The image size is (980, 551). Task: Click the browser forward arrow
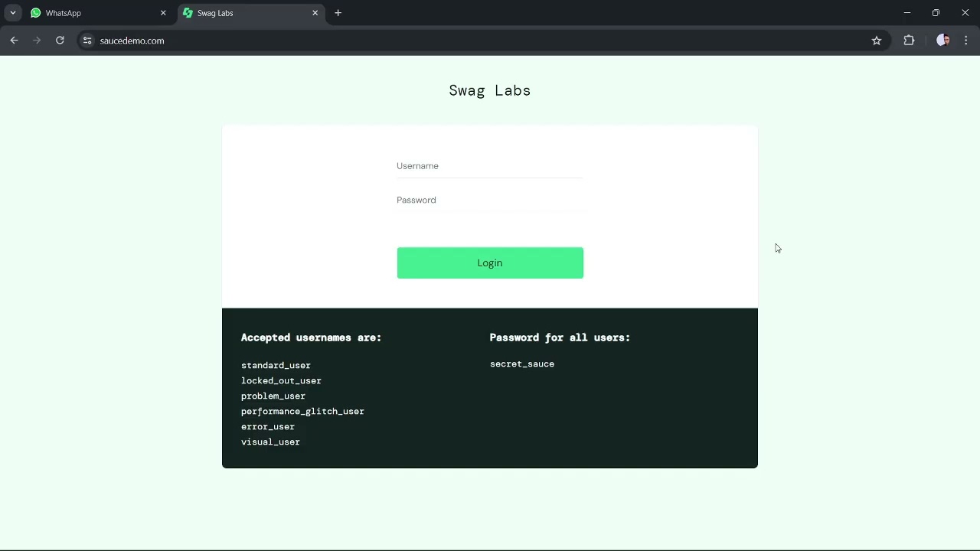(37, 41)
